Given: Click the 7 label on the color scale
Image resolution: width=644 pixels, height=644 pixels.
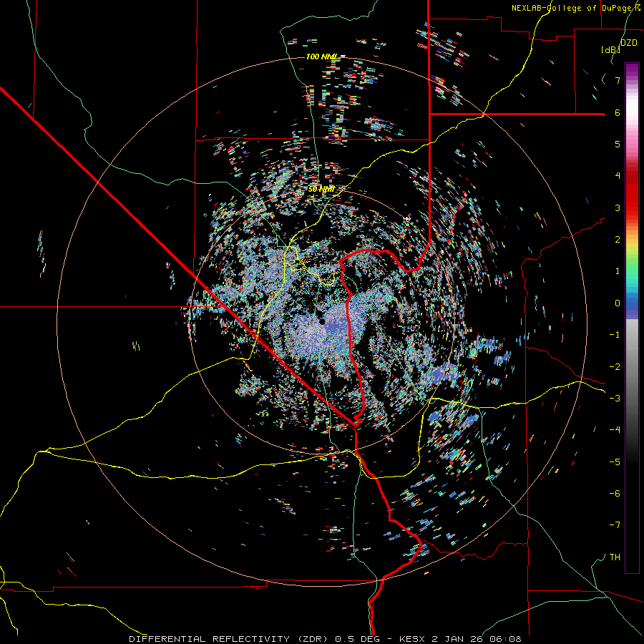Looking at the screenshot, I should pyautogui.click(x=618, y=80).
